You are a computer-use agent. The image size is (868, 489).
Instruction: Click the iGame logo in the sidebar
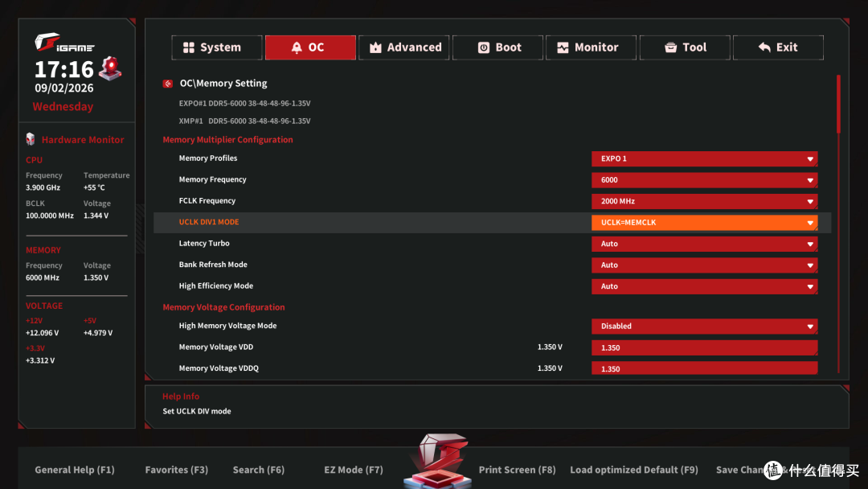64,43
